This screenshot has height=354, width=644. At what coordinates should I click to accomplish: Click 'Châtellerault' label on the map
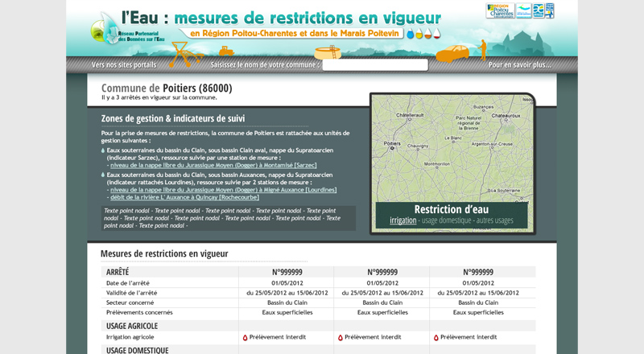[410, 115]
